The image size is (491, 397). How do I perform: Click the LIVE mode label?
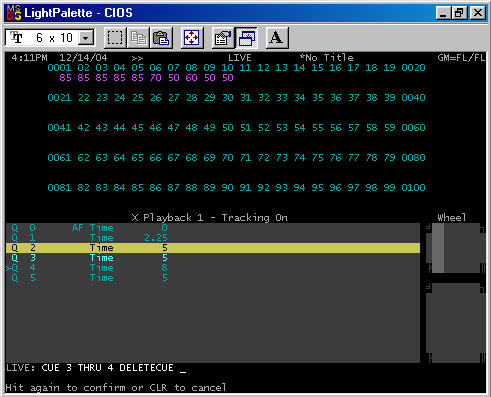(240, 58)
